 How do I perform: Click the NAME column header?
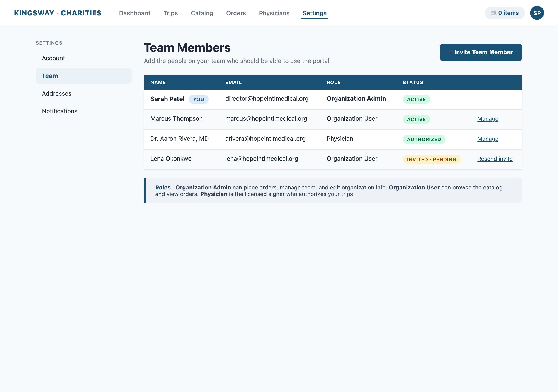[x=158, y=82]
